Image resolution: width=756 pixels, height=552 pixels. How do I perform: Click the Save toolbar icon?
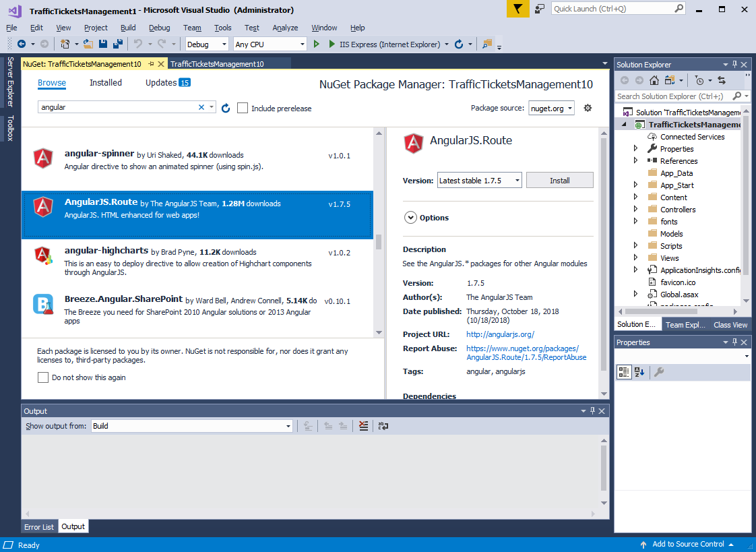point(102,44)
